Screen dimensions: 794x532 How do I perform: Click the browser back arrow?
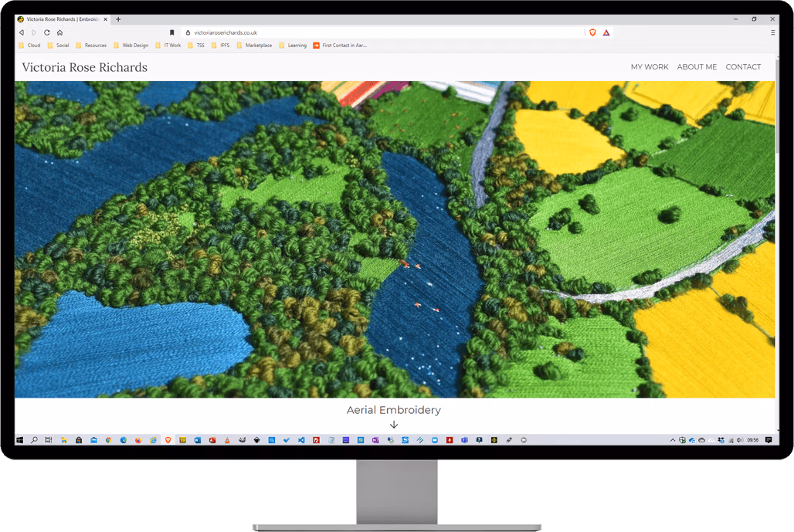coord(22,32)
